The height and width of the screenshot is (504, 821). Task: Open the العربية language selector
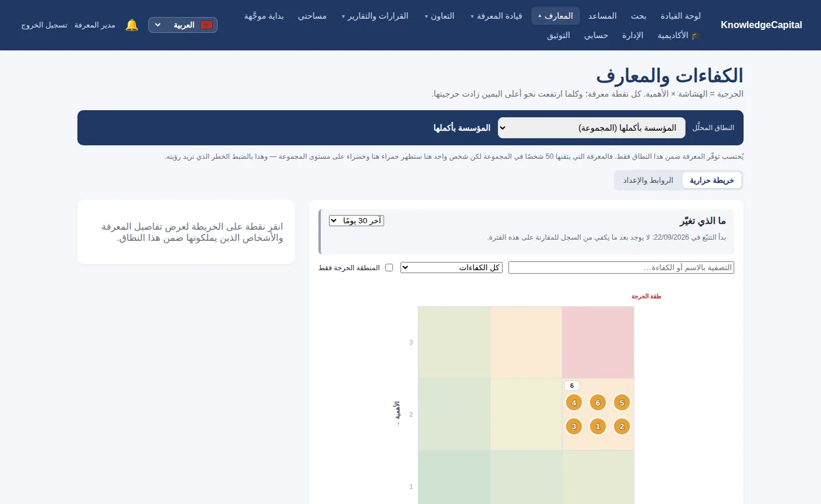coord(183,25)
